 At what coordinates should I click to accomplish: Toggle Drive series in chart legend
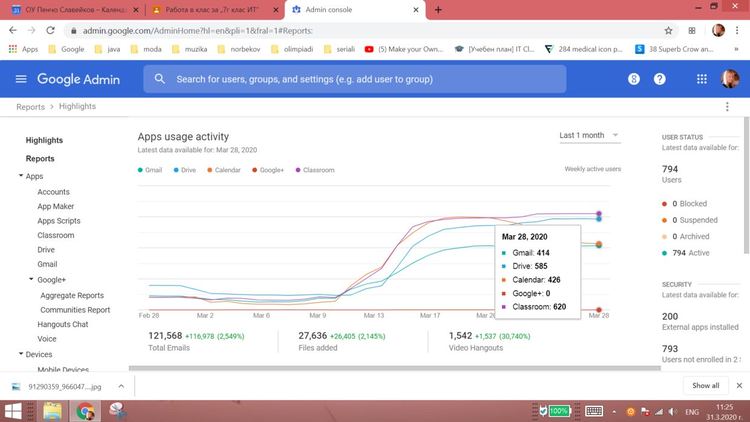click(185, 170)
